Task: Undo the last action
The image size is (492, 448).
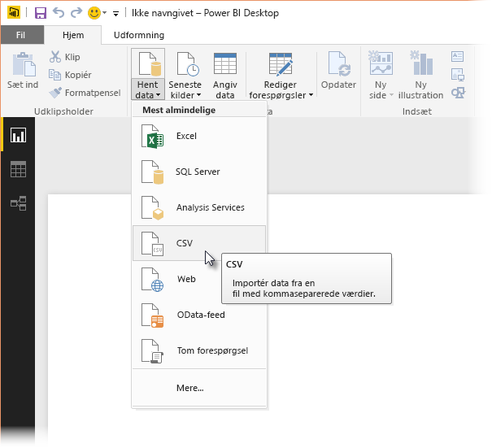Action: (x=59, y=13)
